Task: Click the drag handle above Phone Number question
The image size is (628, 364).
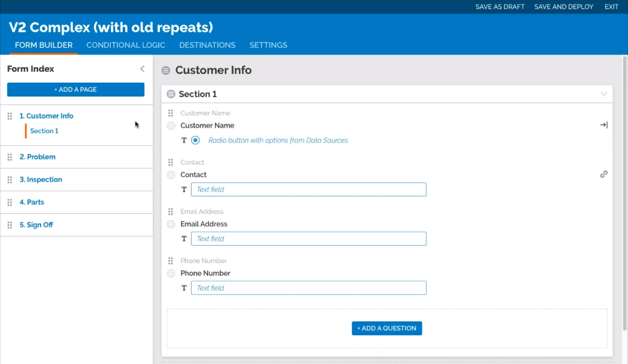Action: point(171,261)
